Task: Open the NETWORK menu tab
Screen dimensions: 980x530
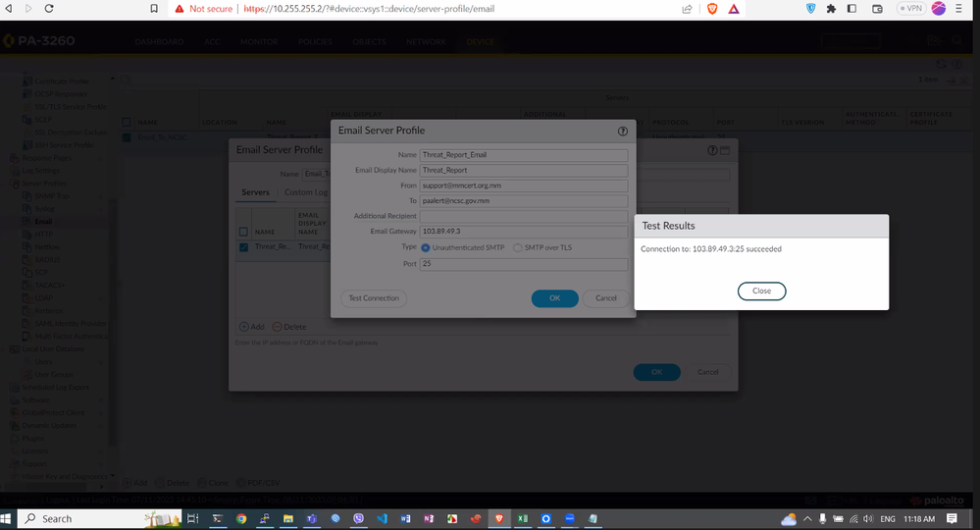Action: coord(427,42)
